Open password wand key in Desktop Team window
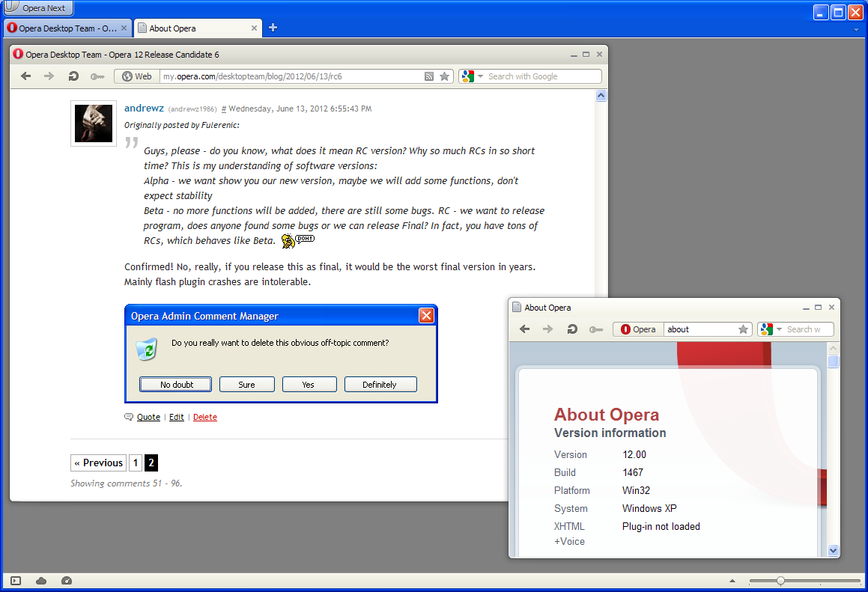Viewport: 868px width, 592px height. (97, 76)
